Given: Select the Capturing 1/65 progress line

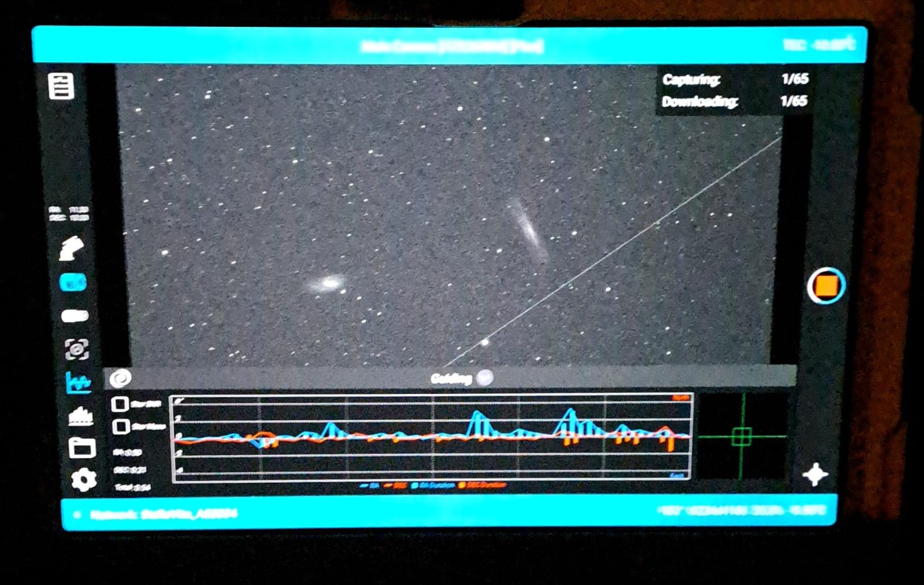Looking at the screenshot, I should [735, 79].
